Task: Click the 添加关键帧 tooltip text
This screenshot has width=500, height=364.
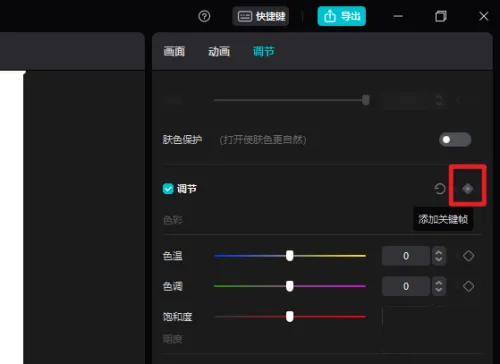Action: tap(443, 219)
